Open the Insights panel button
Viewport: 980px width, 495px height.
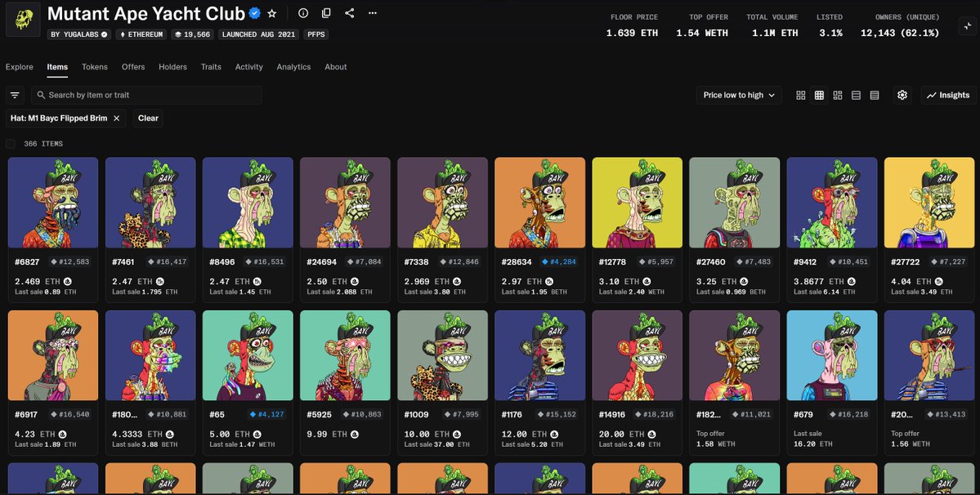point(948,95)
